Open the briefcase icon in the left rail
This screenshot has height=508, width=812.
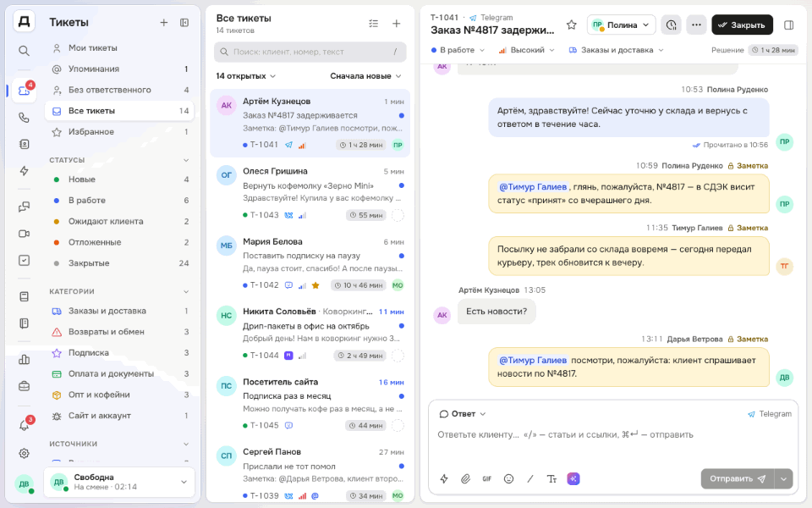click(x=24, y=386)
